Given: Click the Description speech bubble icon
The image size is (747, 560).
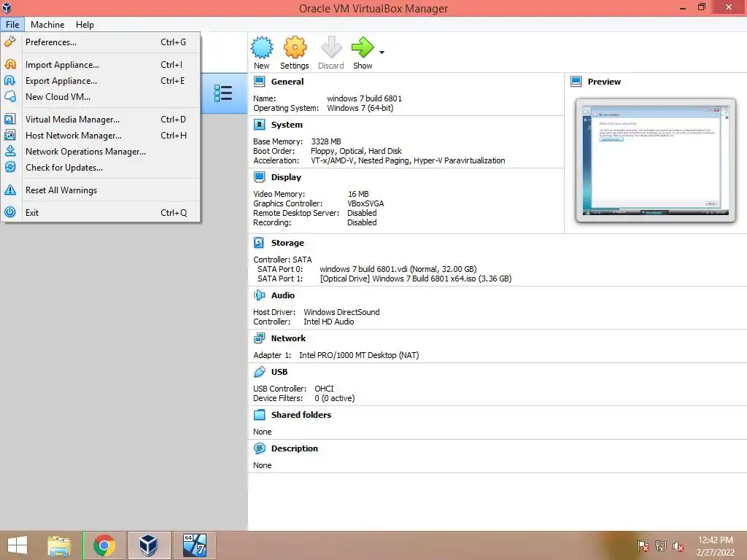Looking at the screenshot, I should [x=259, y=448].
